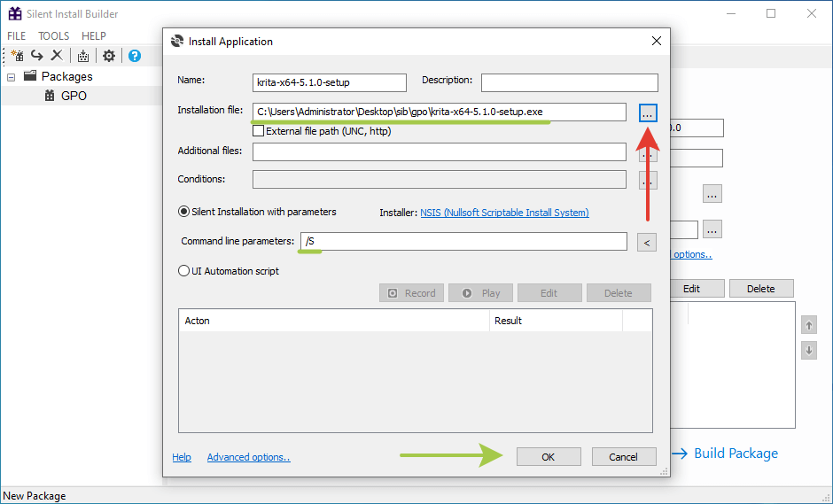Click the greyed-out Conditions field

pyautogui.click(x=440, y=180)
